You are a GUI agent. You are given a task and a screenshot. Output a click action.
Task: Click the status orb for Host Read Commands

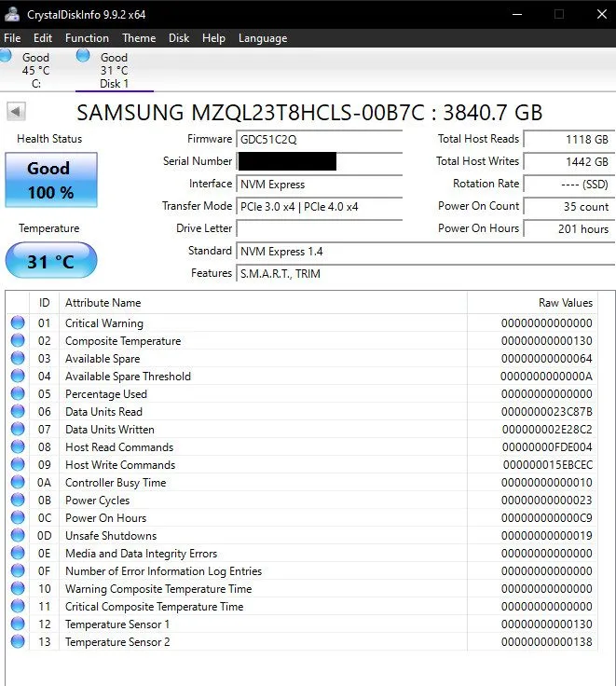(x=18, y=446)
